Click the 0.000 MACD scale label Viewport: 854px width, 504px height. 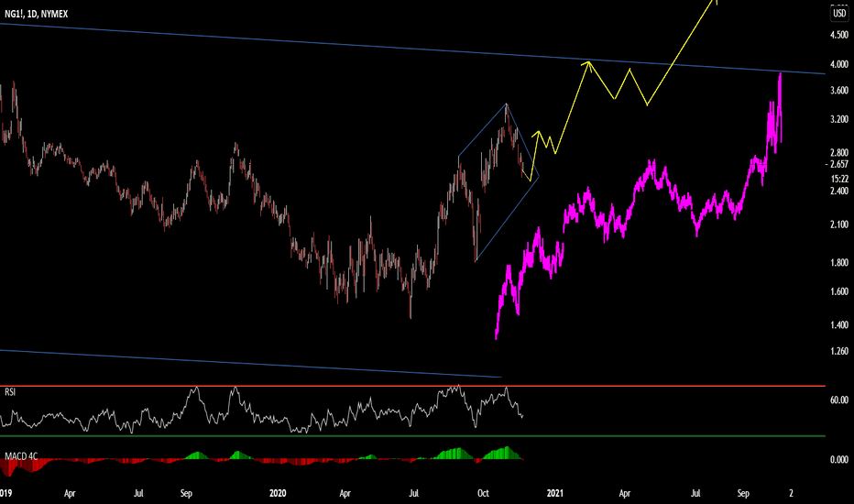tap(839, 460)
